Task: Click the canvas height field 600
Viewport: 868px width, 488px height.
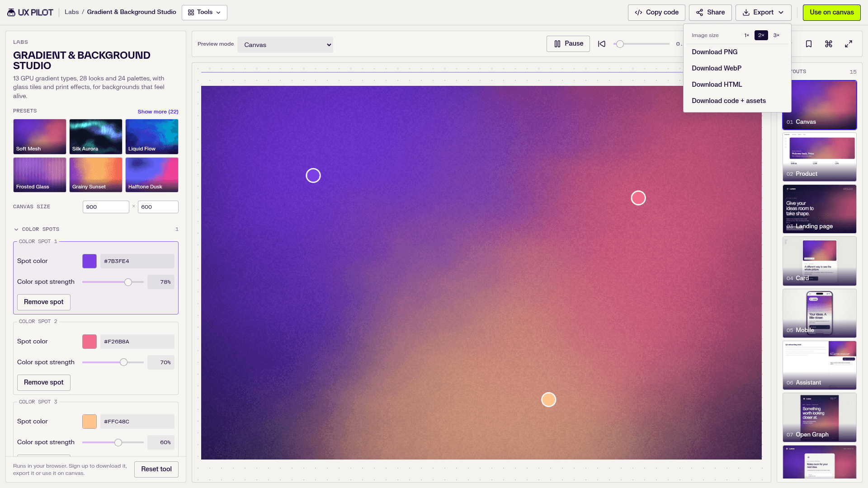Action: 158,207
